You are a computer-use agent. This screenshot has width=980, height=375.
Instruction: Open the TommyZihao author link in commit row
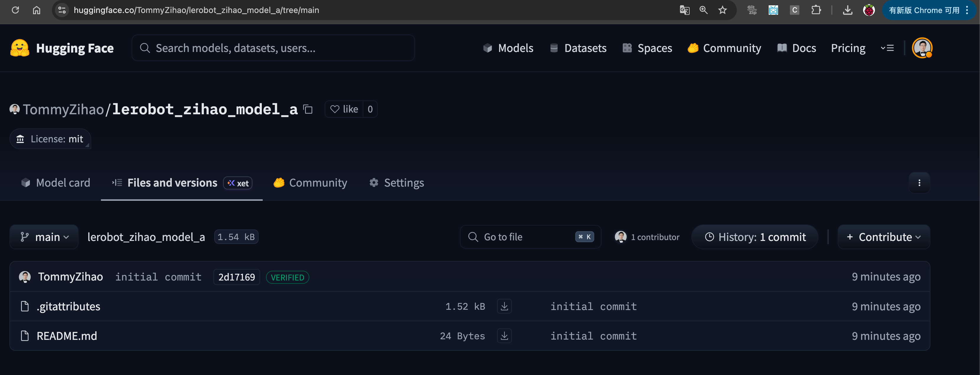tap(70, 277)
